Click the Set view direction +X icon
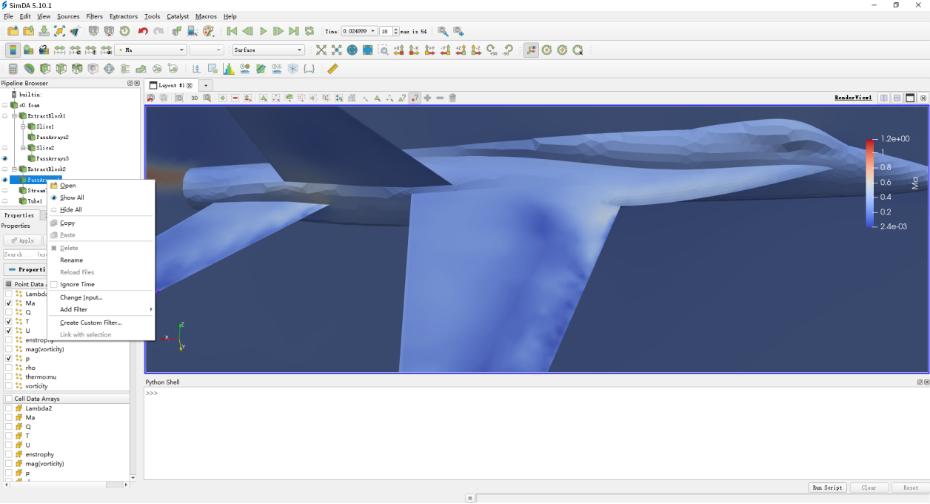 coord(399,50)
